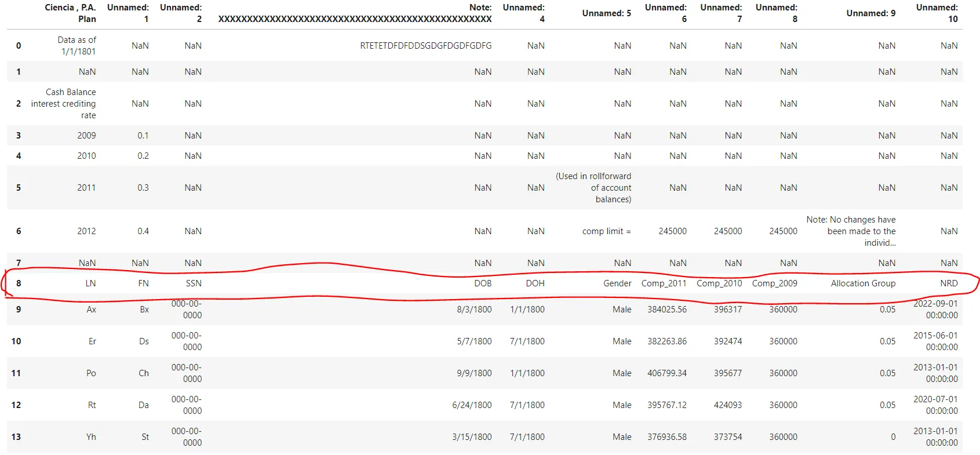Select the 'Unnamed: 1' column header

[127, 13]
